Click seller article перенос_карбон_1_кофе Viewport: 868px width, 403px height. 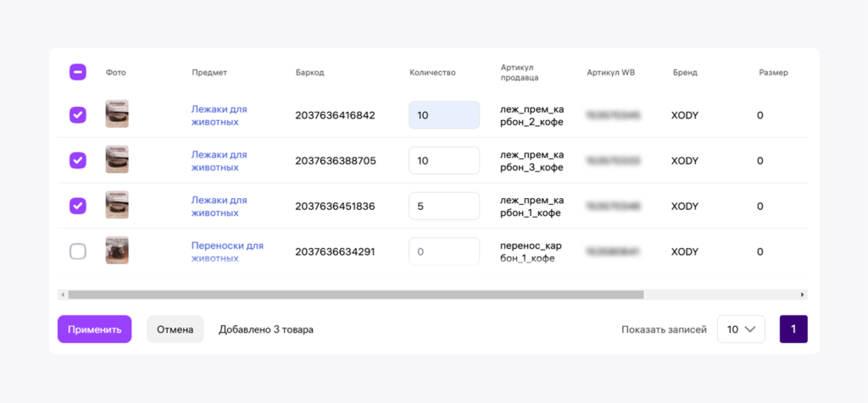[x=531, y=251]
